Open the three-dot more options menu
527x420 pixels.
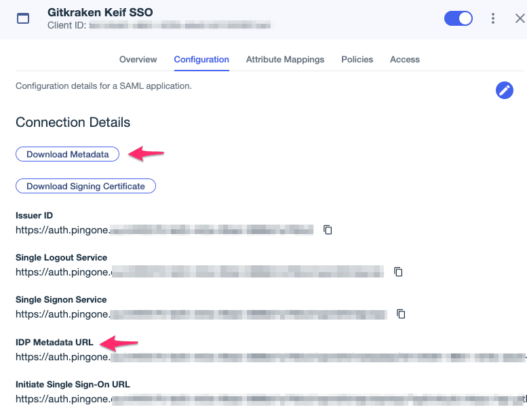(x=492, y=18)
